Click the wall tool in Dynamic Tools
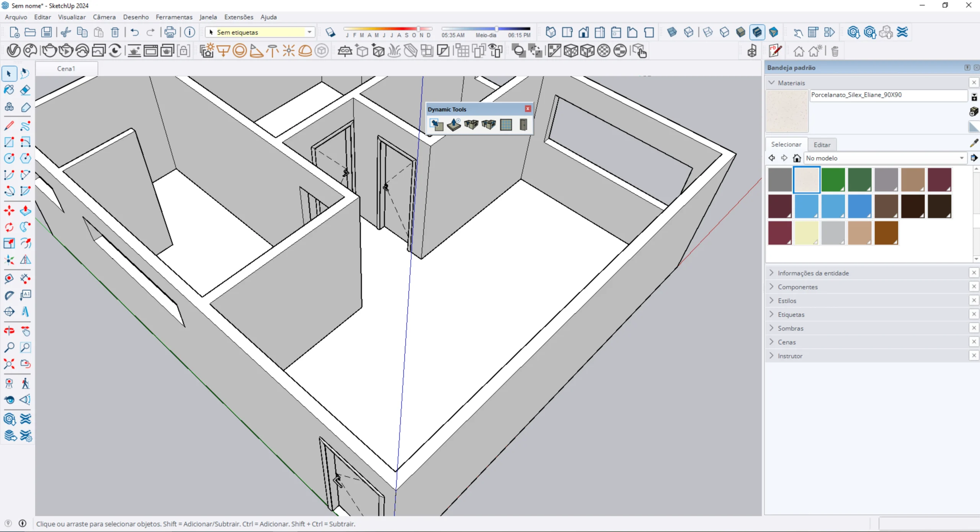 click(x=471, y=125)
